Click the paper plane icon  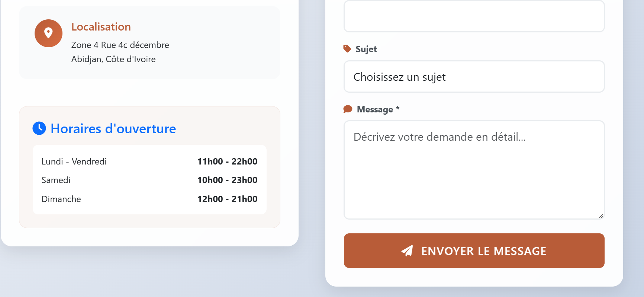[x=407, y=251]
